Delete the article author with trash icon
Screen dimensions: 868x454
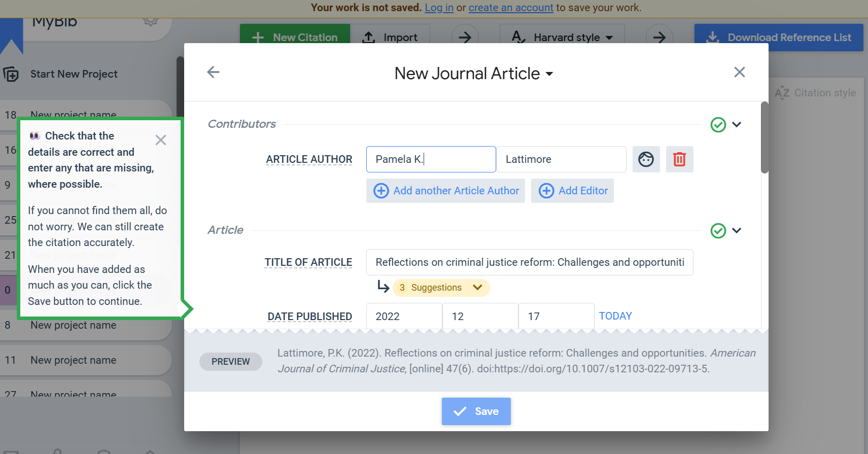pos(679,159)
